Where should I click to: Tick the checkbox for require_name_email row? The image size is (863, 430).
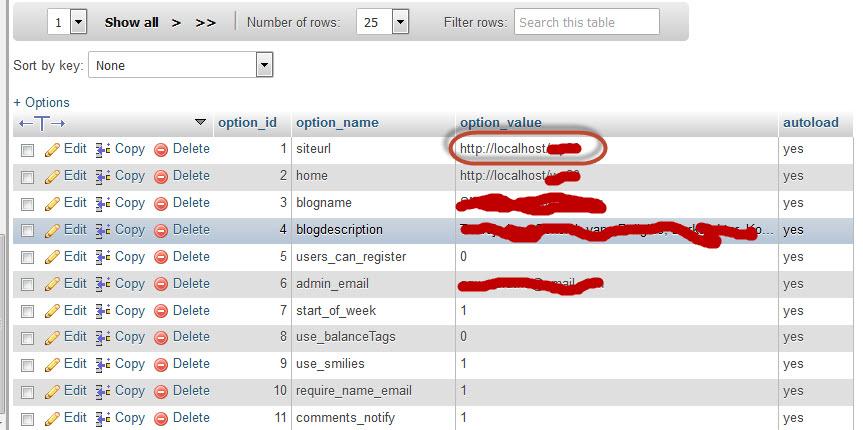[x=28, y=392]
